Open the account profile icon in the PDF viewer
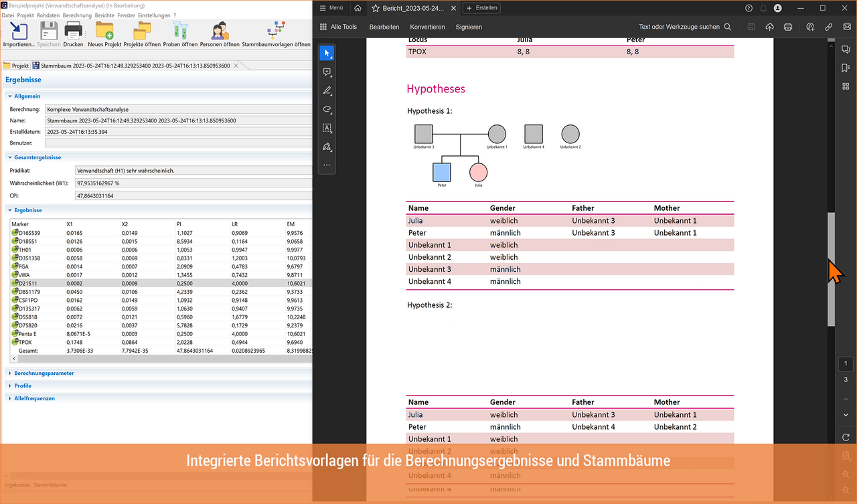Viewport: 857px width, 504px height. click(x=777, y=8)
